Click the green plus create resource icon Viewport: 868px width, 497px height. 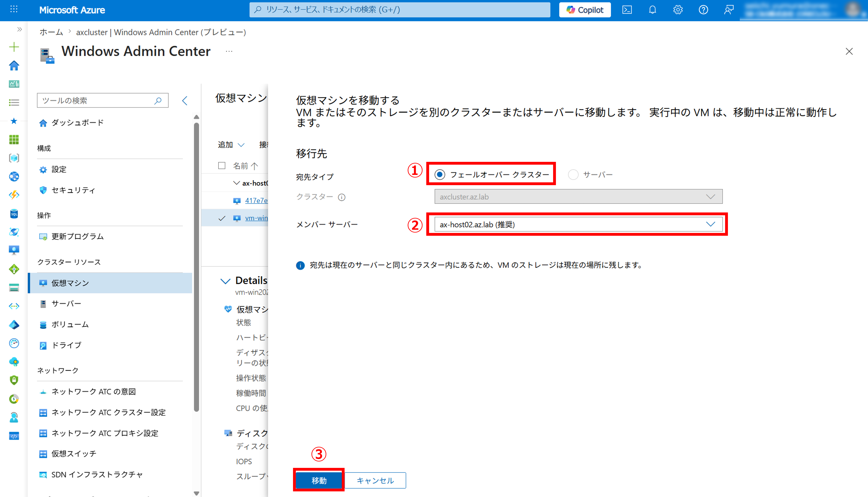(x=14, y=47)
